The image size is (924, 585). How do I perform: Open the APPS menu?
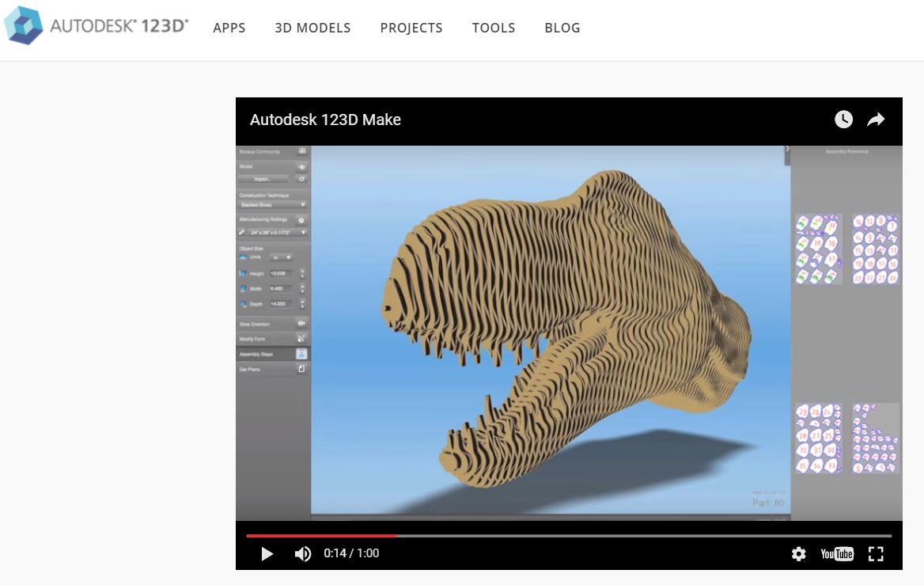click(229, 28)
